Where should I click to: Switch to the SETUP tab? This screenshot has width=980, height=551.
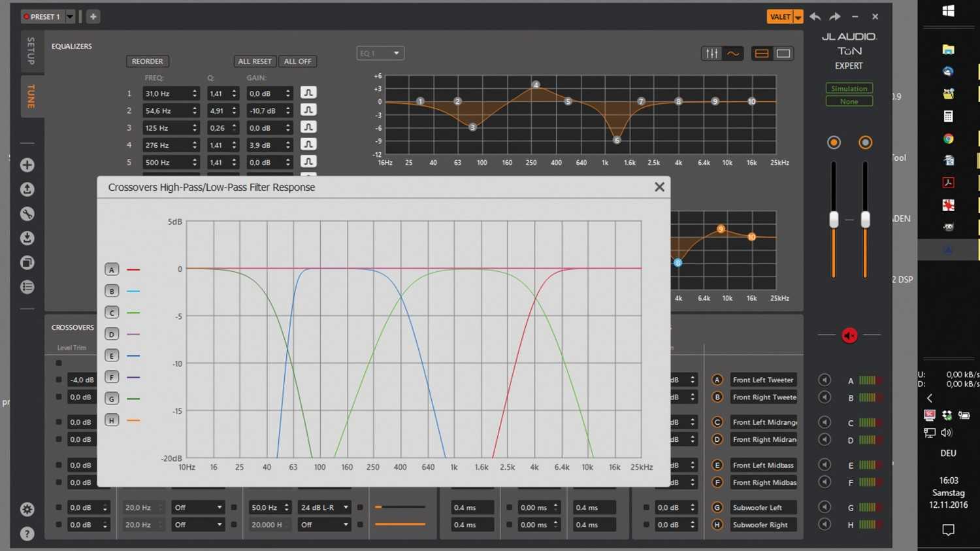[31, 51]
